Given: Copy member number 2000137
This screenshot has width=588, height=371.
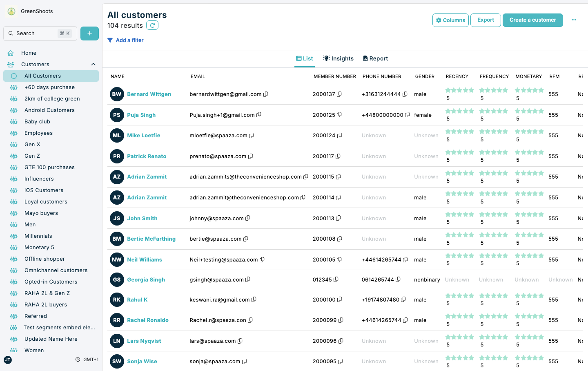Looking at the screenshot, I should click(340, 94).
